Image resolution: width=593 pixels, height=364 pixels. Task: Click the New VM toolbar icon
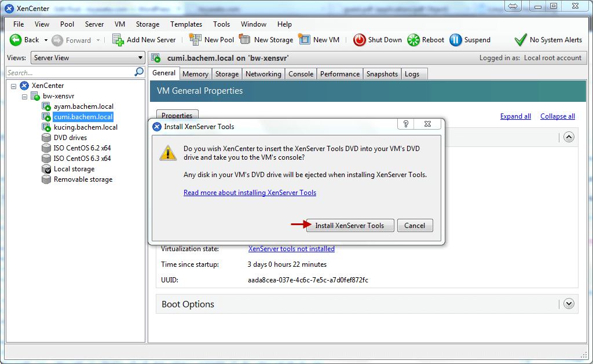point(304,39)
